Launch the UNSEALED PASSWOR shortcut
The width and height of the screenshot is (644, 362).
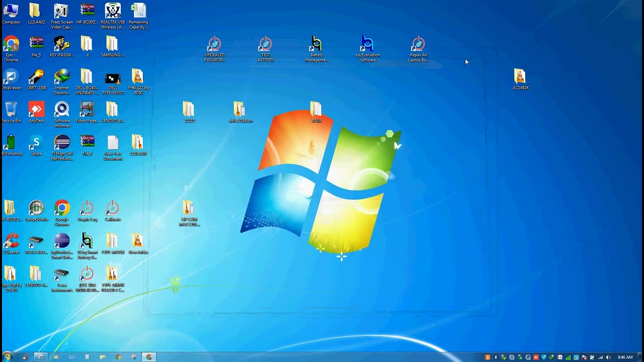coord(214,49)
